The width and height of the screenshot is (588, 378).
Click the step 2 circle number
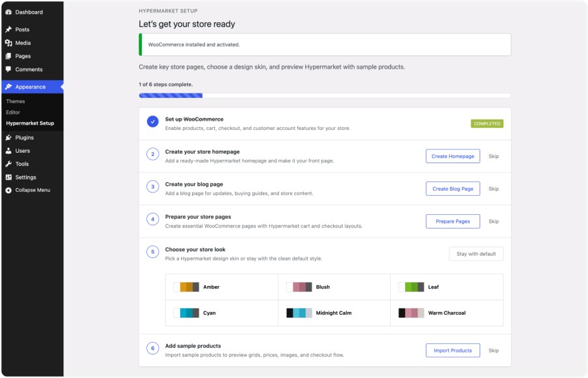point(153,154)
